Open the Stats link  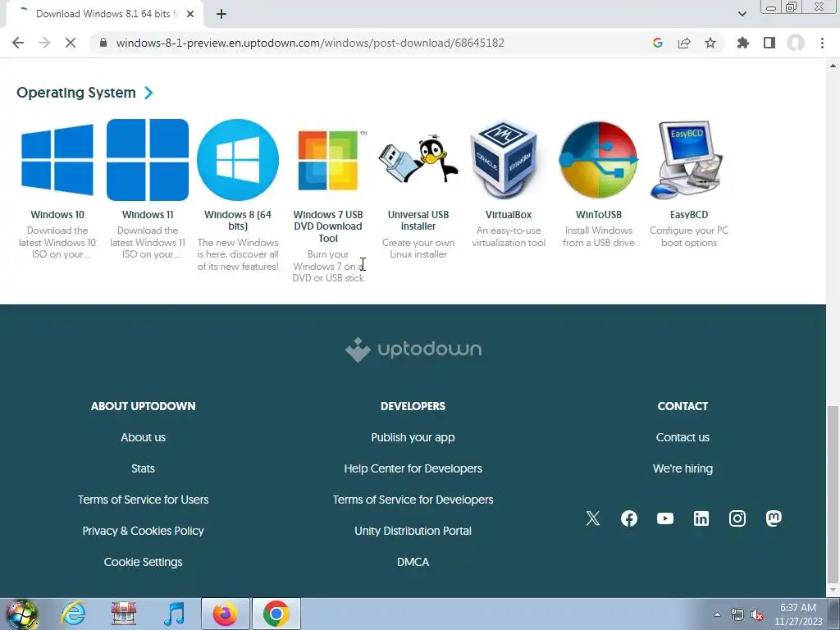click(143, 468)
